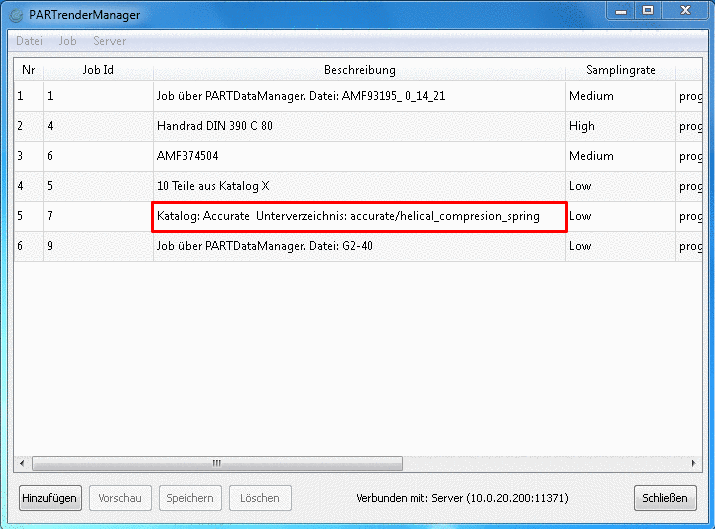Select the row 'Job über PARTDataManager. Datei: AMF93195_ 0_14_21'
Screen dimensions: 715x529
click(x=359, y=96)
